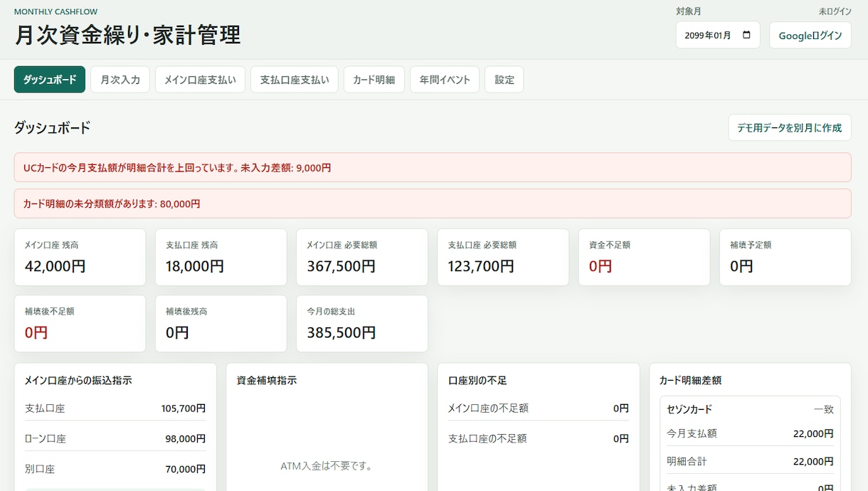Click the 資金不足額 card showing 0円
Image resolution: width=868 pixels, height=491 pixels.
pyautogui.click(x=644, y=257)
